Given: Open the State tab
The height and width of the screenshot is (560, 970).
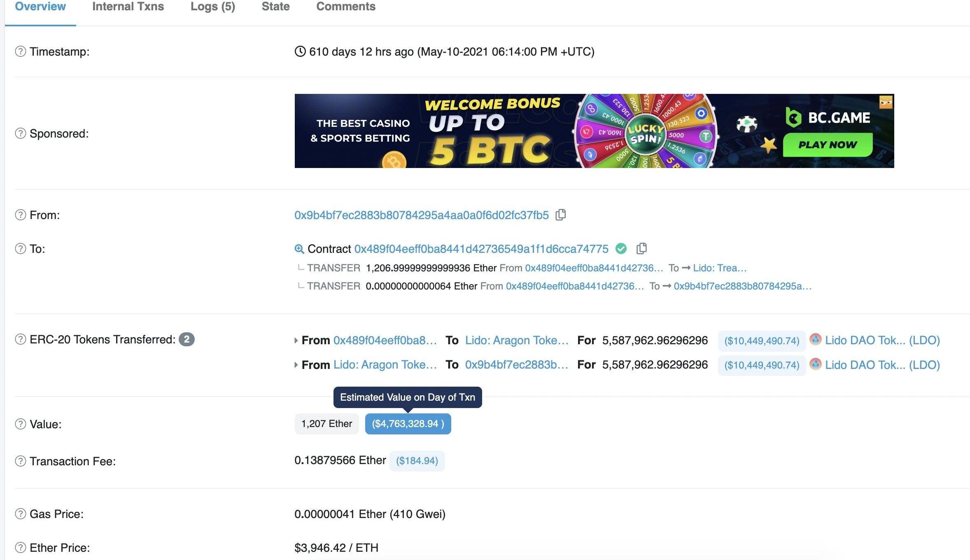Looking at the screenshot, I should click(275, 7).
